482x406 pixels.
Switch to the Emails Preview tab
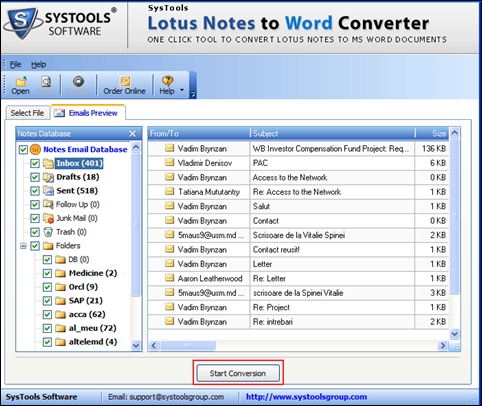[x=88, y=113]
